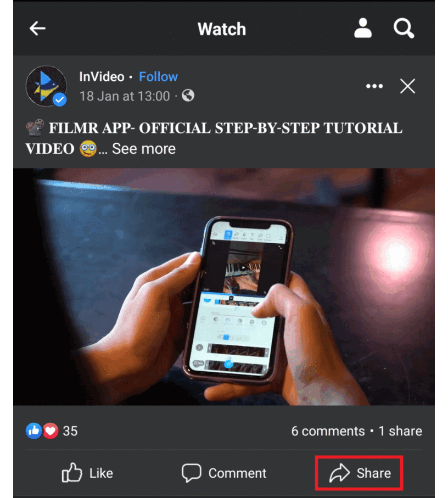Screen dimensions: 448x498
Task: Play the Filmr tutorial video
Action: tap(224, 287)
